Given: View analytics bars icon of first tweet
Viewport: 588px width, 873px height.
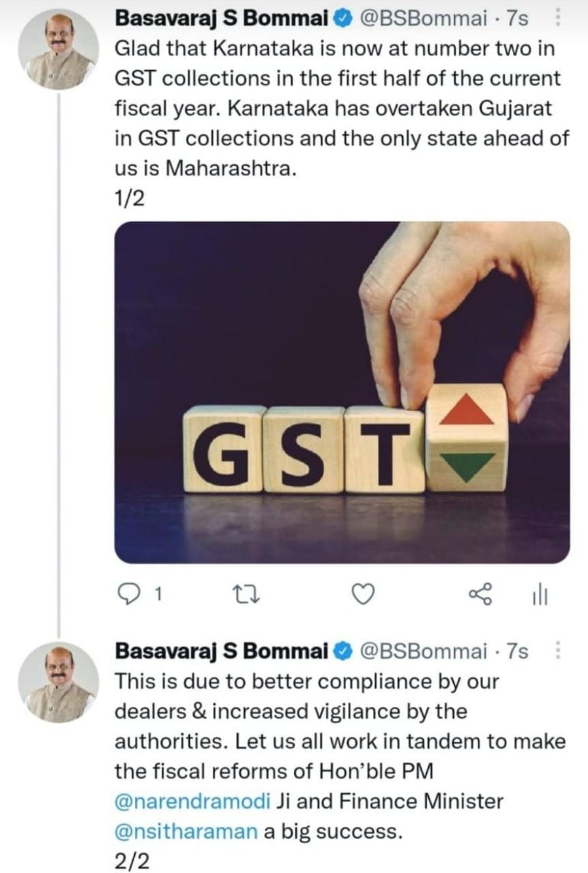Looking at the screenshot, I should point(540,595).
